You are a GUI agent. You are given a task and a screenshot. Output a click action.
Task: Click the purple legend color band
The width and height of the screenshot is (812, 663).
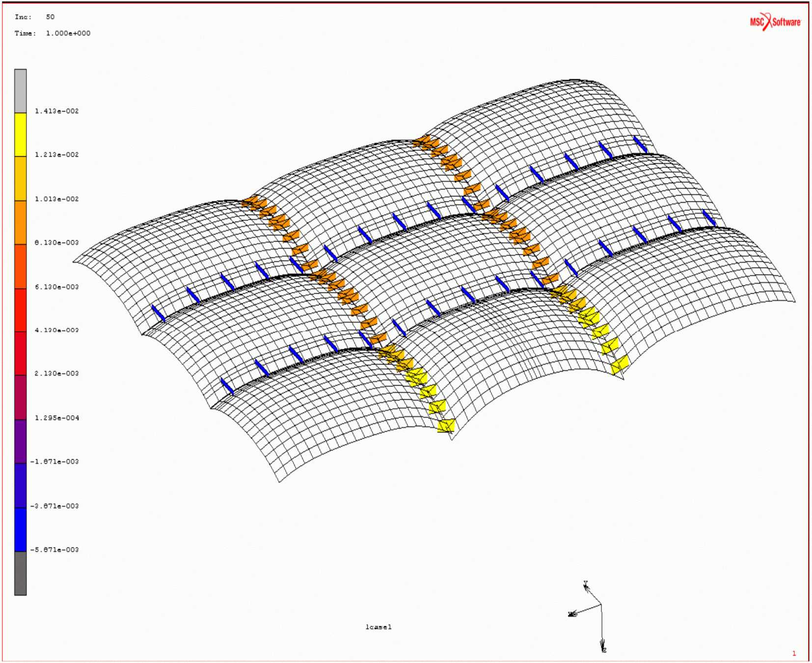pyautogui.click(x=20, y=442)
